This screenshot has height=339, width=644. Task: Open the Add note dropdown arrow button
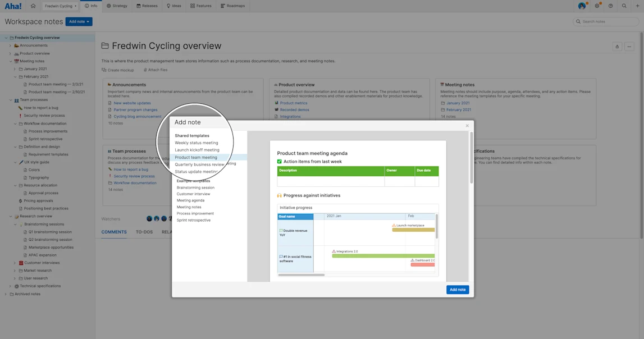pos(88,21)
